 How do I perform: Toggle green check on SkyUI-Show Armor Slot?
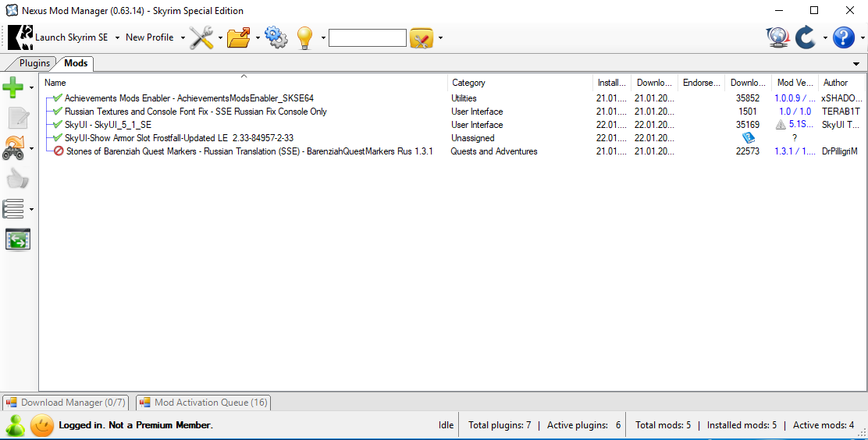[x=58, y=138]
